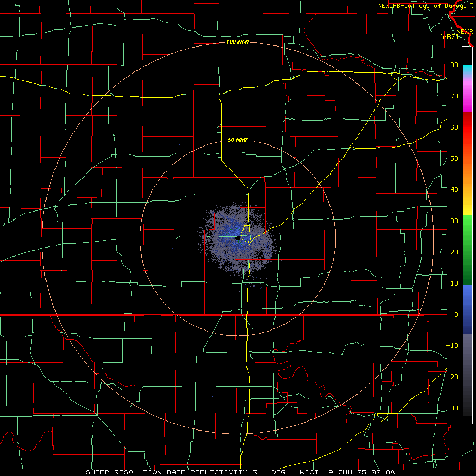This screenshot has width=476, height=476.
Task: Click the -20 value on the dBZ scale
Action: click(x=452, y=377)
